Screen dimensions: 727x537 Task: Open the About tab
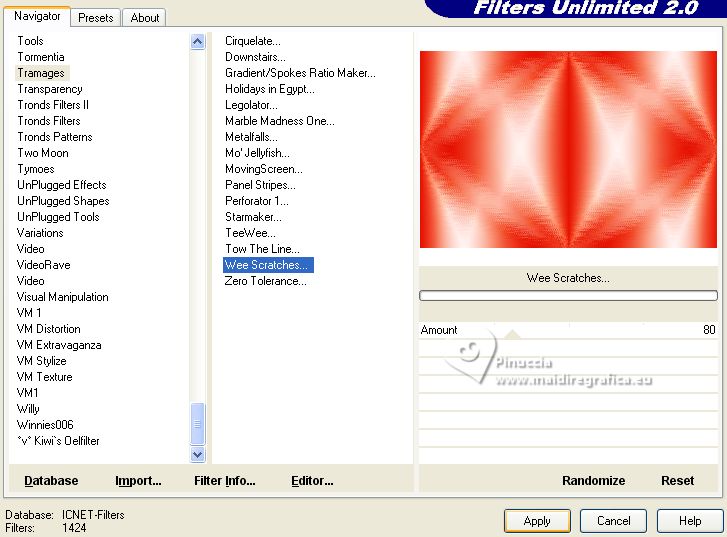145,18
